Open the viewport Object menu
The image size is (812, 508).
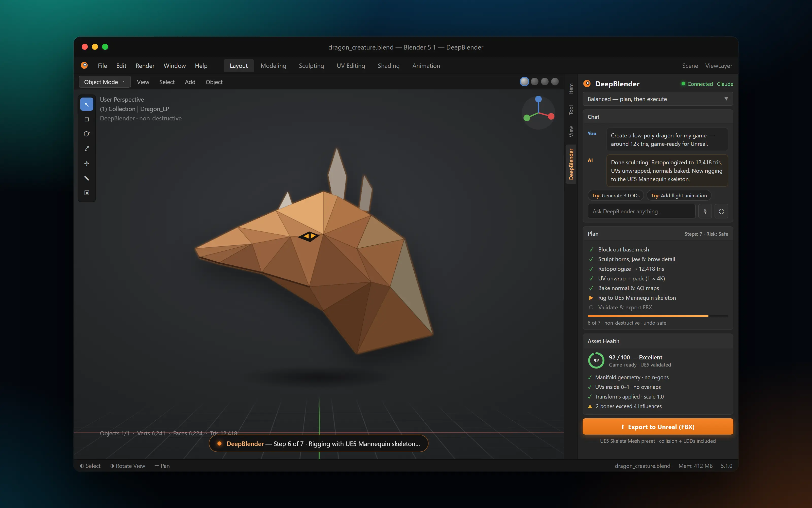[214, 82]
